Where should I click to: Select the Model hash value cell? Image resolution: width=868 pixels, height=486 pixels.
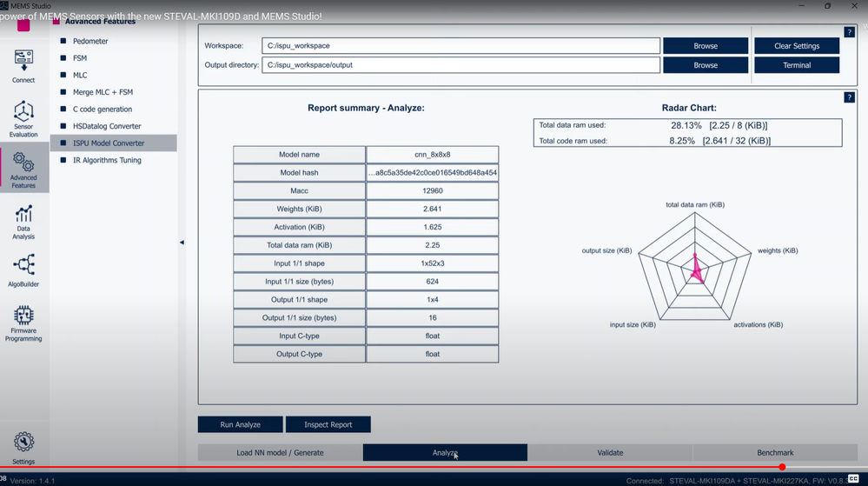click(x=433, y=173)
